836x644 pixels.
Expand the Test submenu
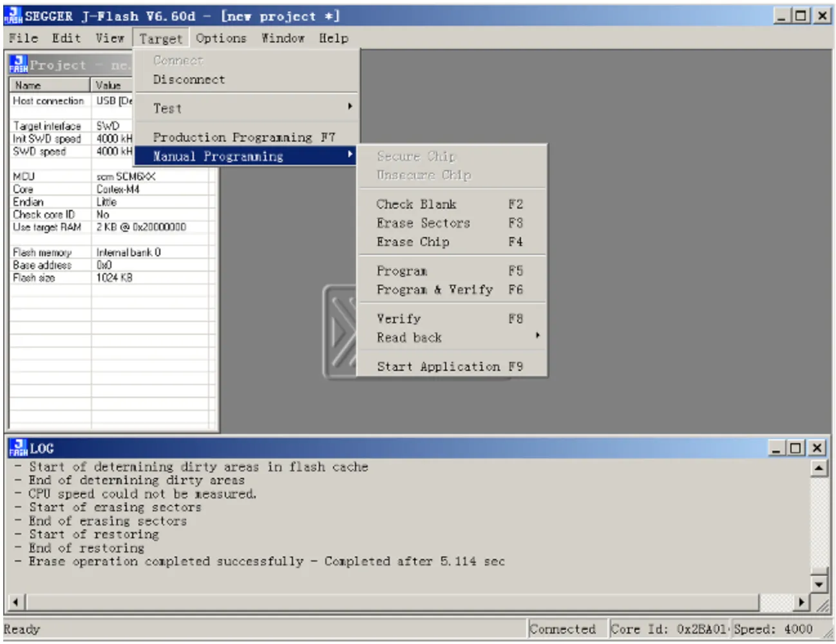245,108
